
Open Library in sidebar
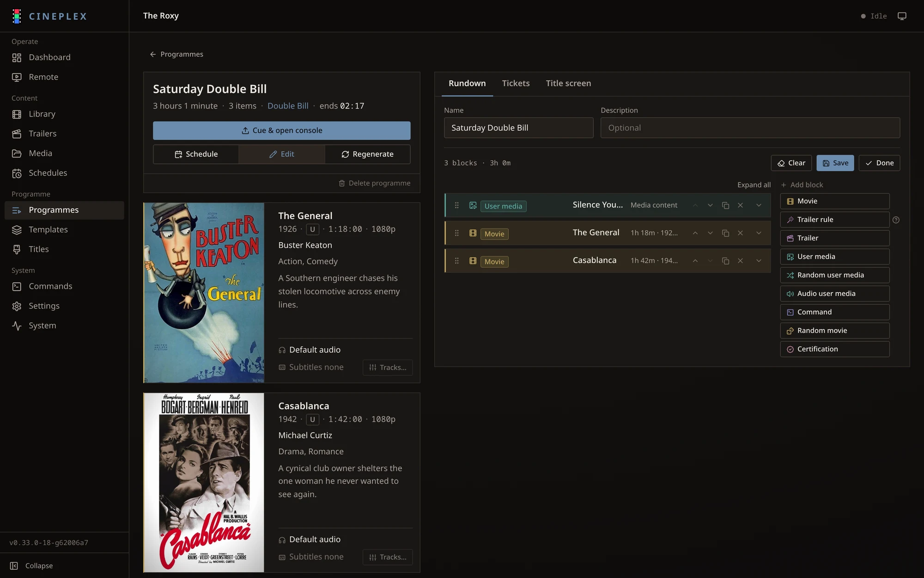pos(64,114)
